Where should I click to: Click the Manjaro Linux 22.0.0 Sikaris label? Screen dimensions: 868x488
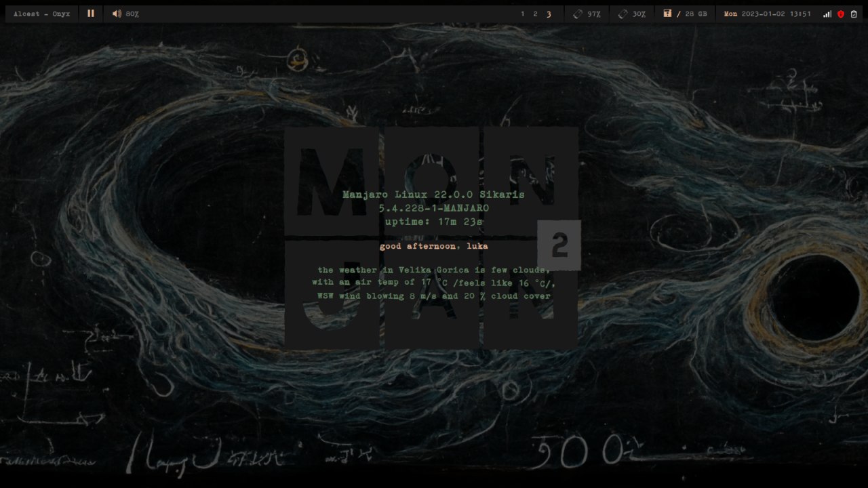tap(433, 195)
